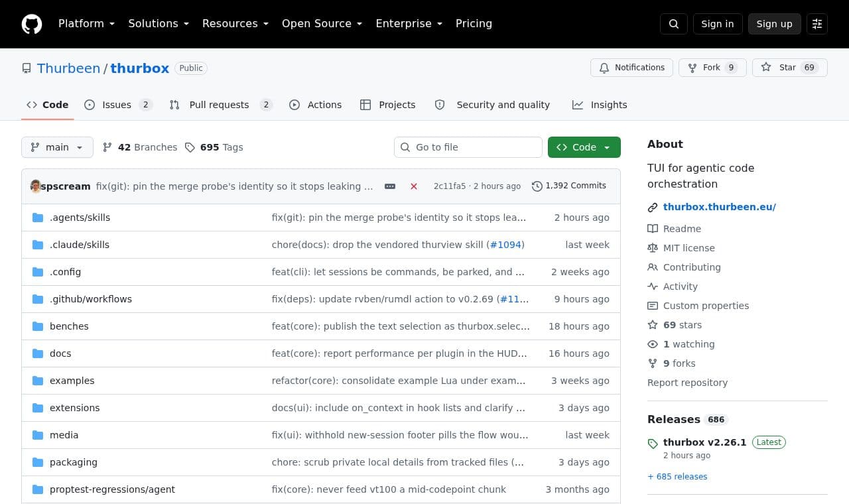Viewport: 849px width, 504px height.
Task: Open the Actions tab
Action: 316,105
